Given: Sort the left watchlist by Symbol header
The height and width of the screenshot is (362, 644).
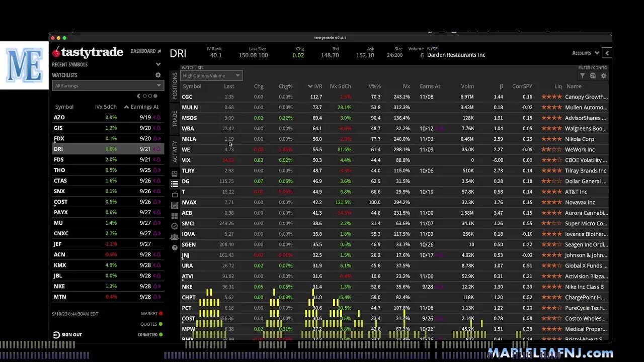Looking at the screenshot, I should tap(64, 107).
